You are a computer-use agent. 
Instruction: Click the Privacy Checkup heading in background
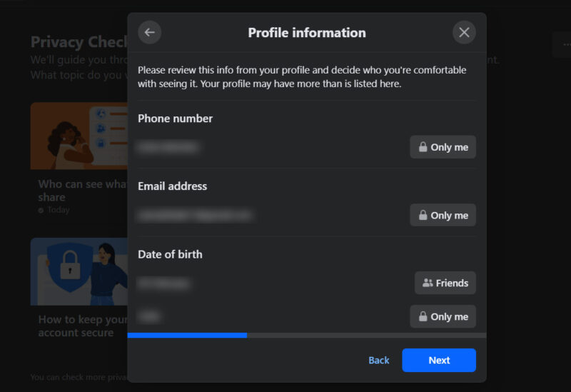click(x=79, y=42)
